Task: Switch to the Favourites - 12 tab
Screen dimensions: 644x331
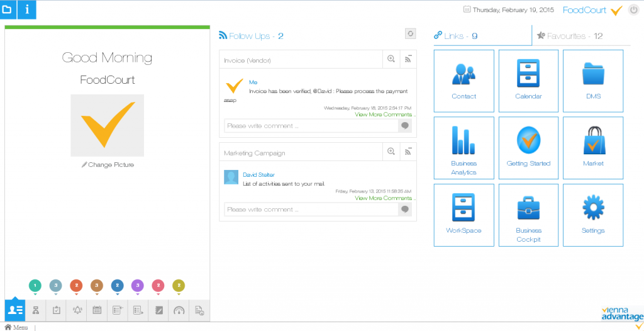Action: [x=581, y=35]
